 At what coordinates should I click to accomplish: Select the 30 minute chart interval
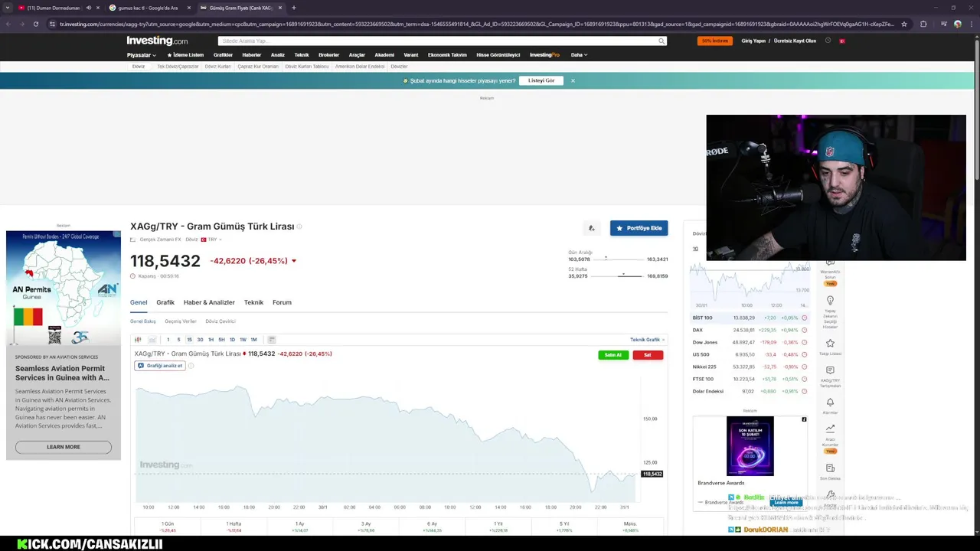(x=200, y=340)
